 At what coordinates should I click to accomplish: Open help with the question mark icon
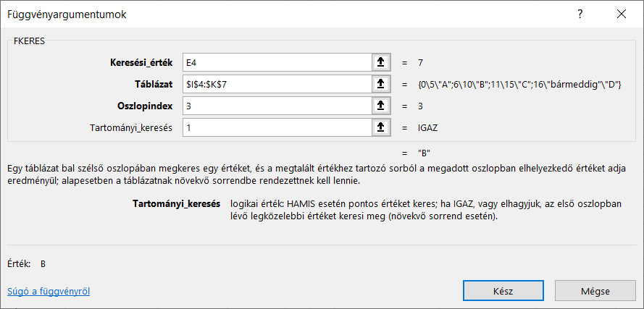coord(580,14)
